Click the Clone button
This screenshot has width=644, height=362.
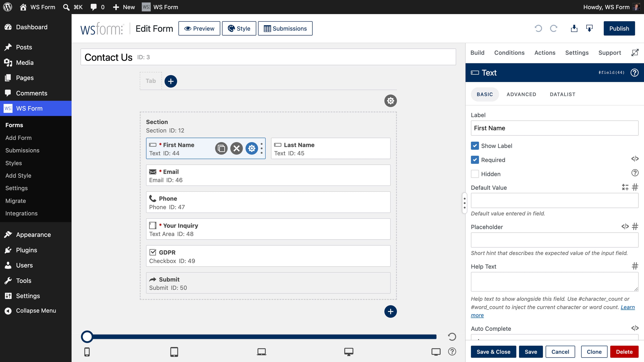click(x=594, y=352)
